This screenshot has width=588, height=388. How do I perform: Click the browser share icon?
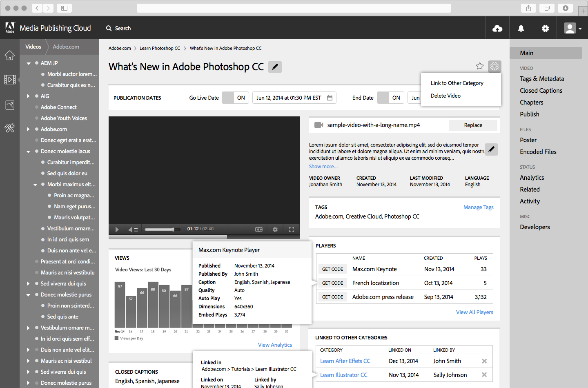click(x=528, y=8)
